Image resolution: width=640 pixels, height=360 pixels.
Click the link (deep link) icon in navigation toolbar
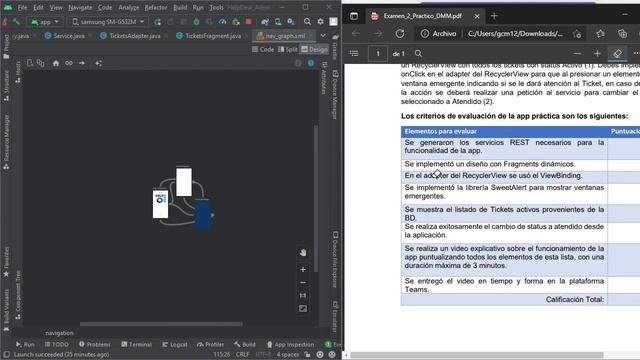pos(69,63)
